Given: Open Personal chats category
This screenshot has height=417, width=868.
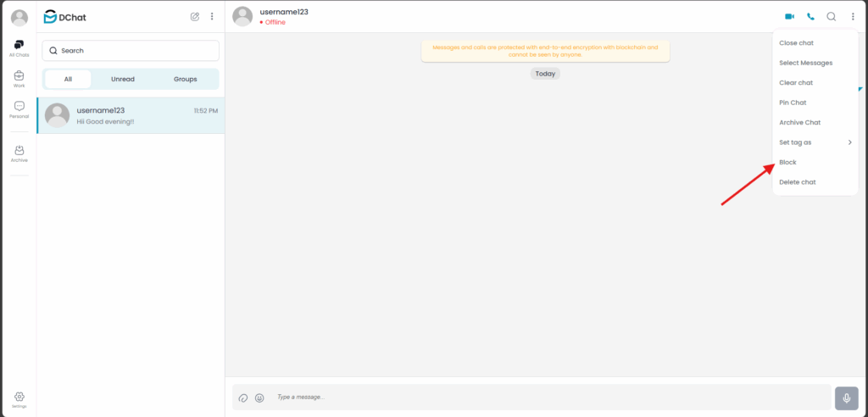Looking at the screenshot, I should point(19,109).
